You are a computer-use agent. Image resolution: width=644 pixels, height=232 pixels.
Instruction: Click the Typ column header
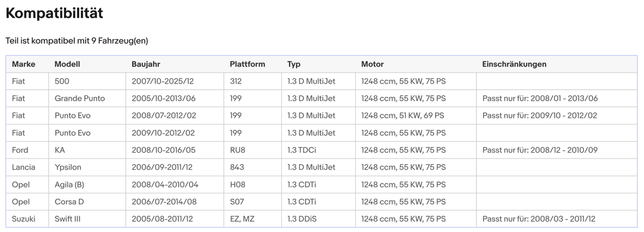[x=294, y=64]
